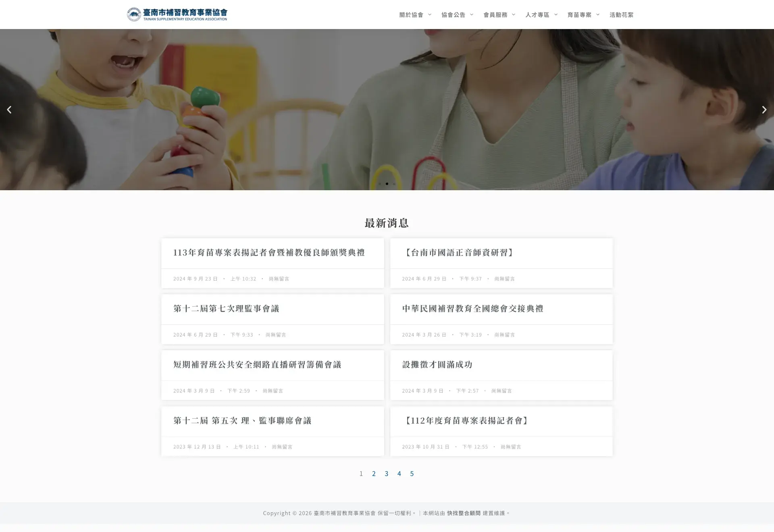Screen dimensions: 774x532
Task: Click time 下午 12:55
Action: click(475, 447)
